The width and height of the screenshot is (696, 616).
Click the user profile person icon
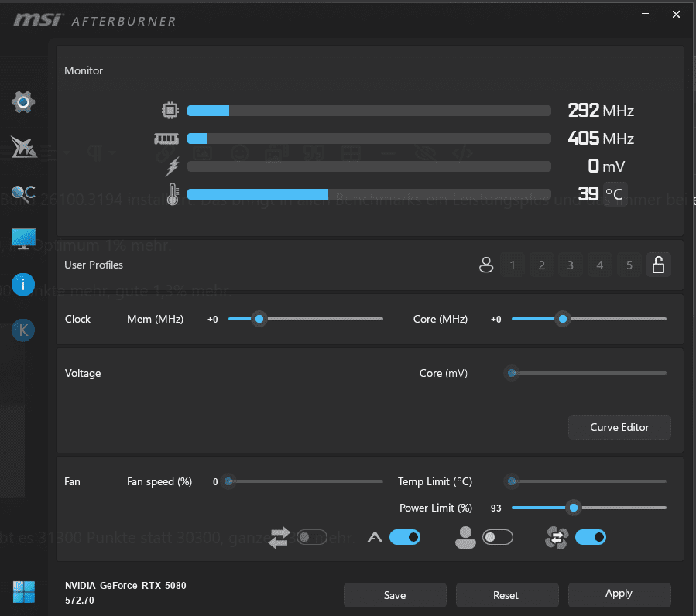point(486,265)
